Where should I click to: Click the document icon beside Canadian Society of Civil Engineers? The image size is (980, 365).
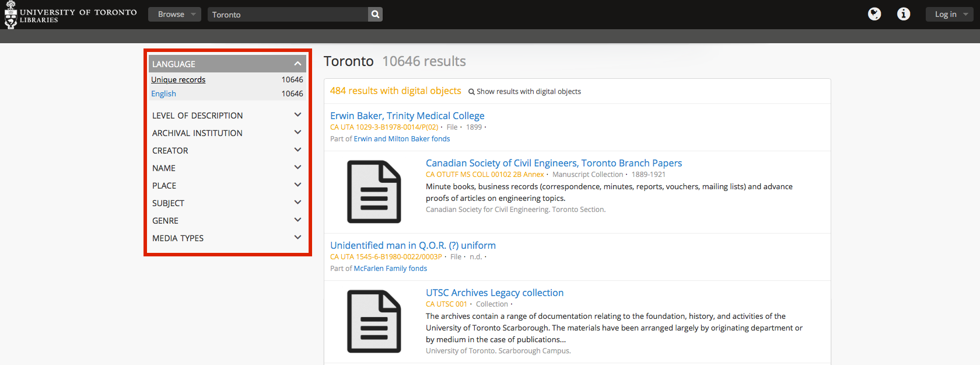click(374, 192)
